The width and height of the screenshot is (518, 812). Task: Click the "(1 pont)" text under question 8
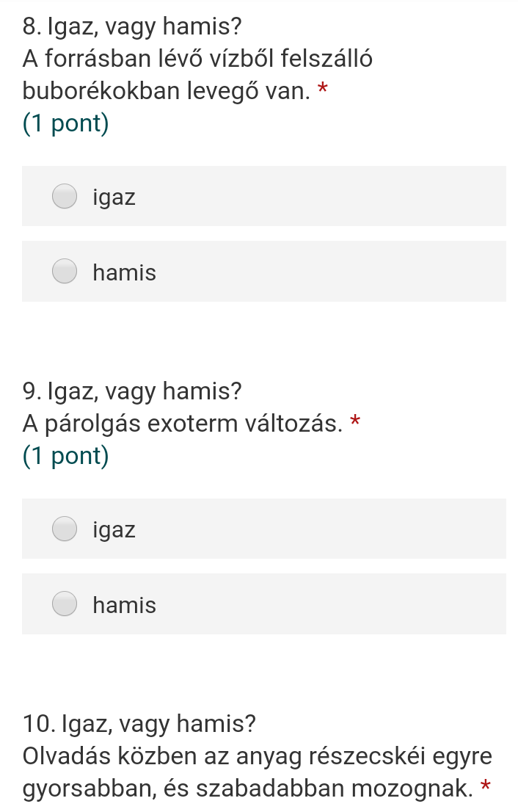66,123
